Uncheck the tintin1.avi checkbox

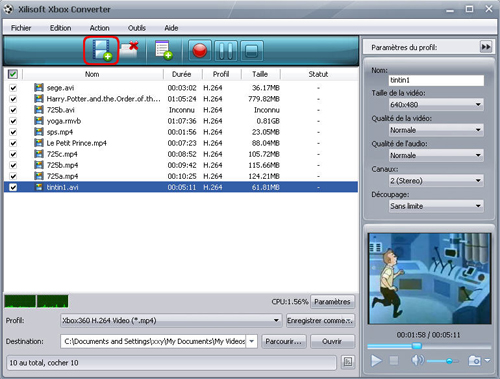[13, 187]
